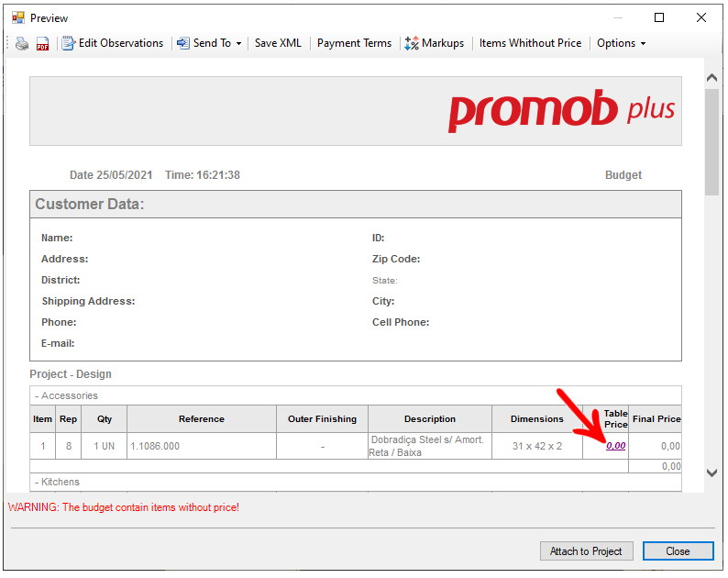728x578 pixels.
Task: Click the Shipping Address label
Action: [88, 302]
